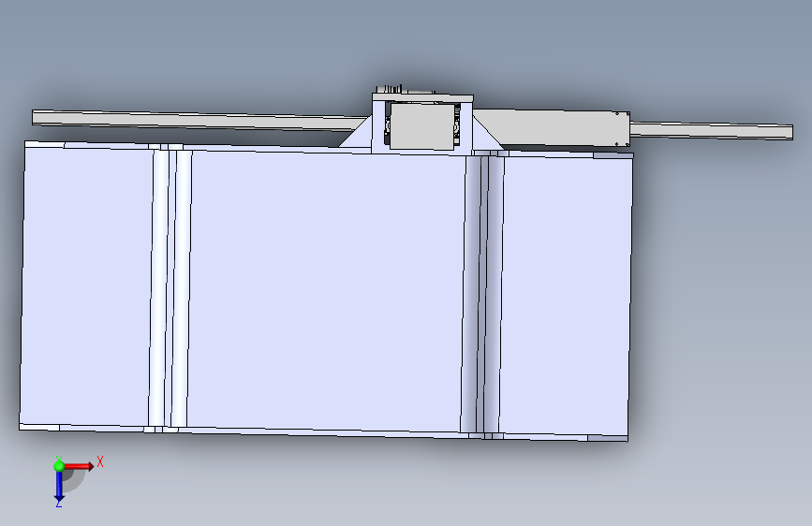Select the narrow gray rail end at far right

pos(711,130)
